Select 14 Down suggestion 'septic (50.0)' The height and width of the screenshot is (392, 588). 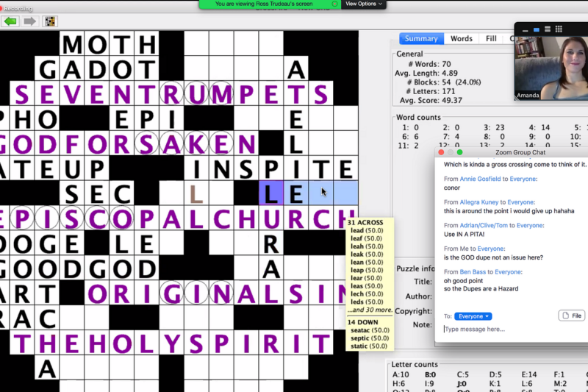click(x=369, y=338)
